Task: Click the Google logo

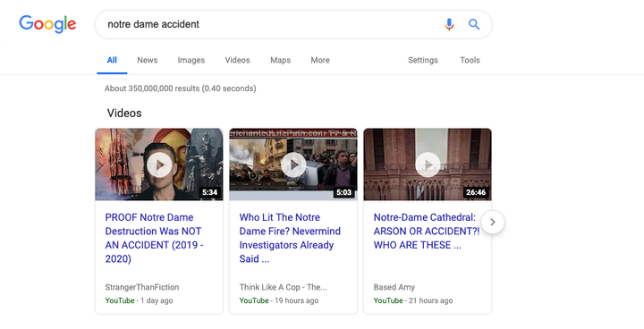Action: coord(47,24)
